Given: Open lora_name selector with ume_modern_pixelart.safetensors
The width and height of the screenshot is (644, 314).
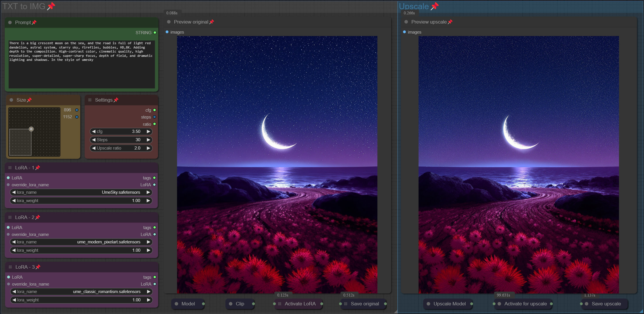Looking at the screenshot, I should click(81, 242).
